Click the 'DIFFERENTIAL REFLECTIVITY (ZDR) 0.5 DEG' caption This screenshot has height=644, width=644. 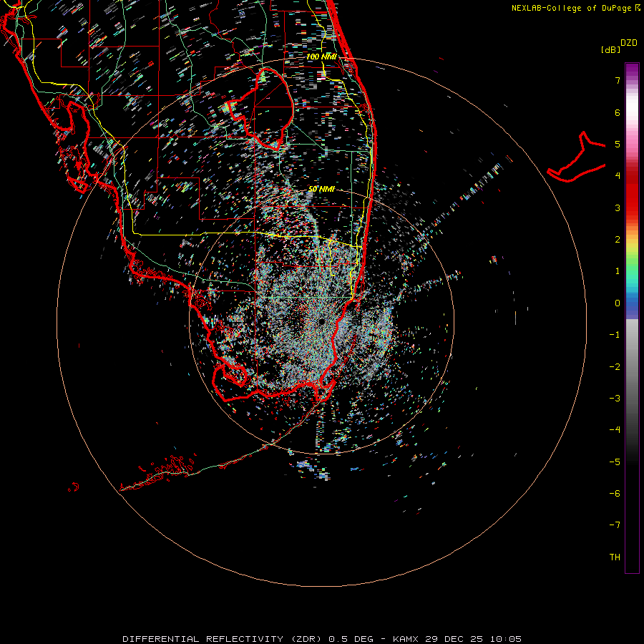248,639
